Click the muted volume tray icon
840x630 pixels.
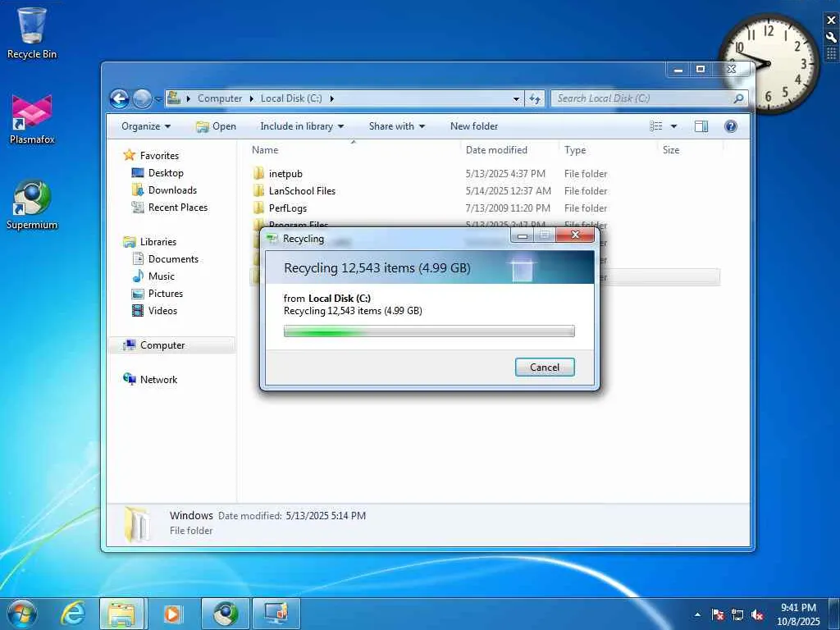click(757, 615)
